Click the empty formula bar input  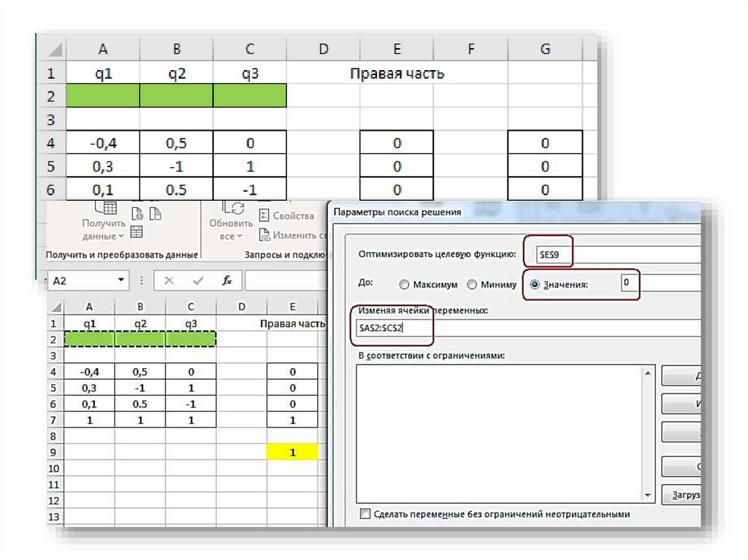tap(286, 280)
